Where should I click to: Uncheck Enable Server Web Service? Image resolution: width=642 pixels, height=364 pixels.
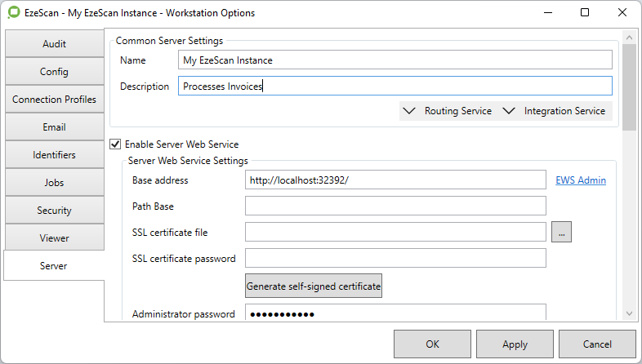(x=115, y=144)
